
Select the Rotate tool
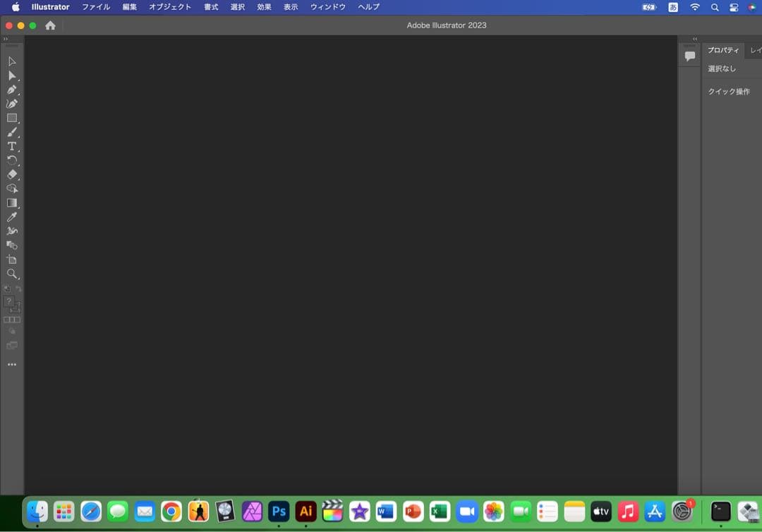pos(11,160)
